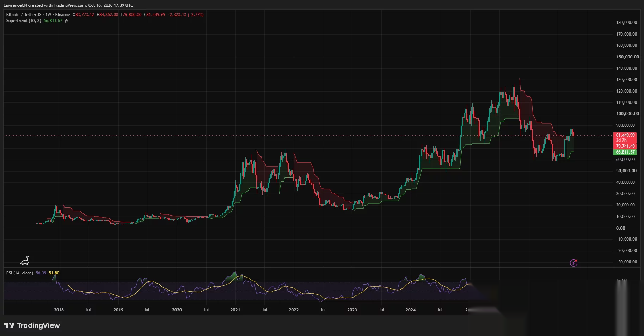The image size is (644, 336).
Task: Click the 2024 label on time axis
Action: click(x=411, y=310)
